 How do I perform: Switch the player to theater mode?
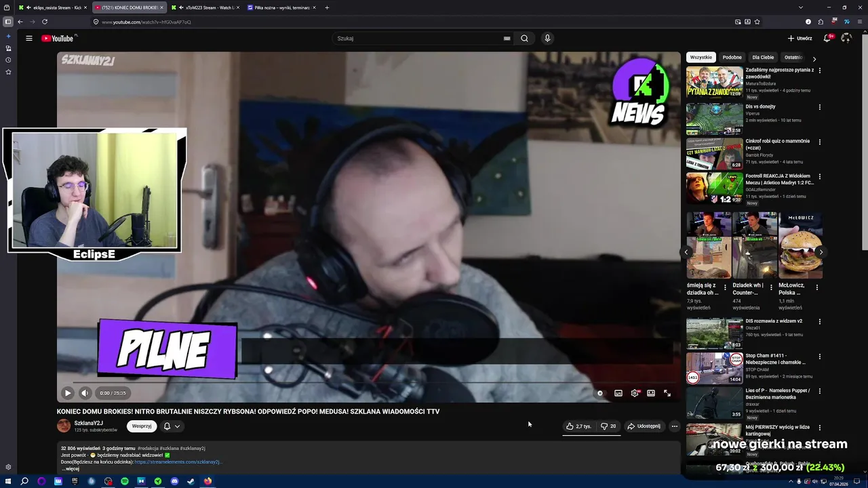(x=651, y=393)
